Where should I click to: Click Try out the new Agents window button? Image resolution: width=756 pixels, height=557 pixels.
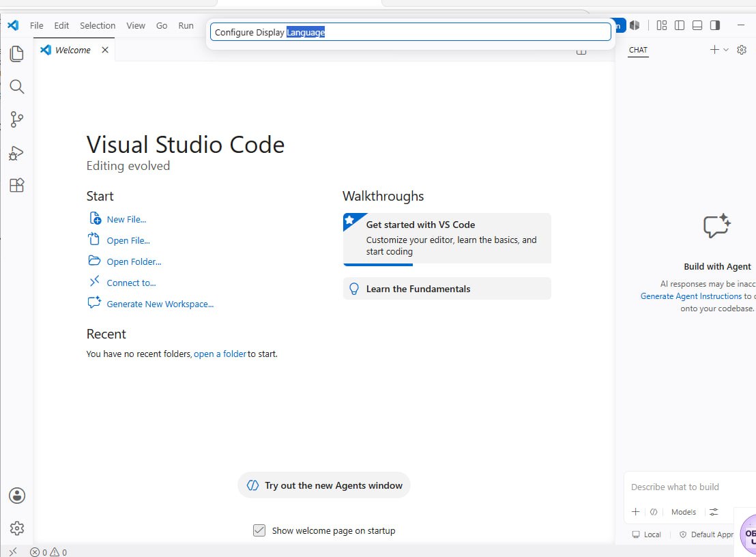click(324, 485)
